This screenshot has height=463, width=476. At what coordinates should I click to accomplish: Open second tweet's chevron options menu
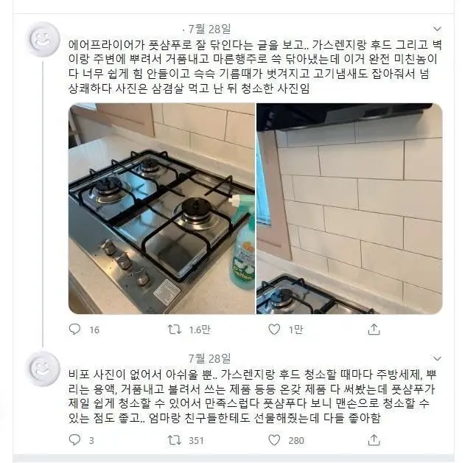(x=437, y=358)
